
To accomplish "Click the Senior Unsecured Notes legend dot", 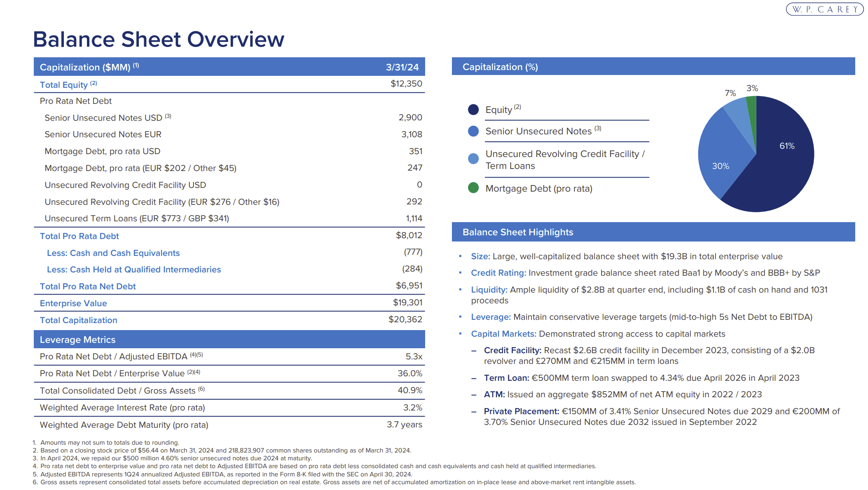I will [x=473, y=131].
